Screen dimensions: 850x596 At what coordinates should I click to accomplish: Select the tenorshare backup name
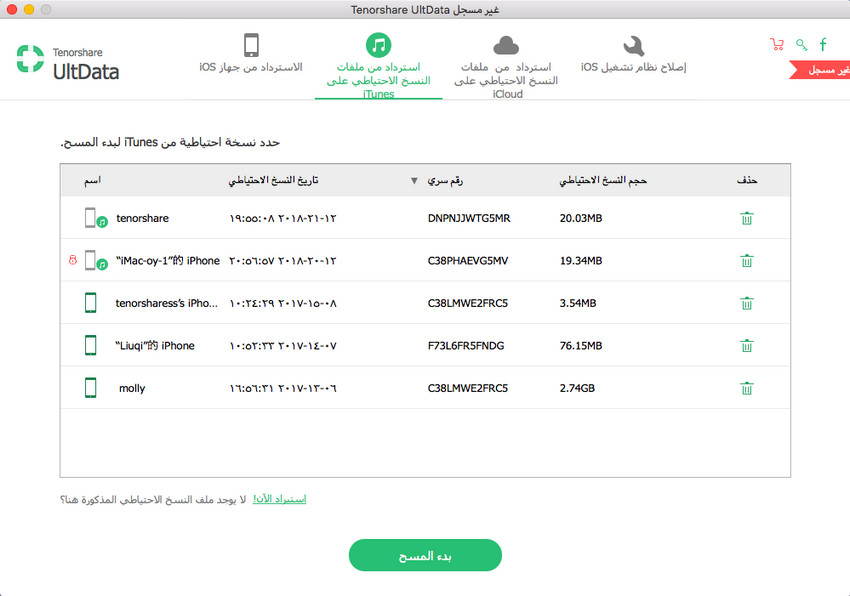[x=143, y=218]
